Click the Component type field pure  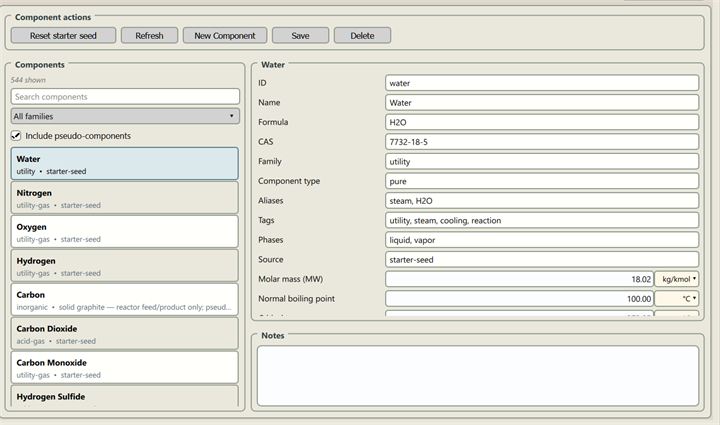click(542, 181)
